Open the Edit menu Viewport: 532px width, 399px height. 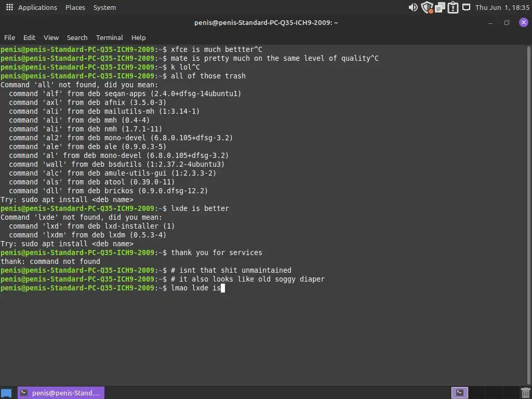point(29,37)
